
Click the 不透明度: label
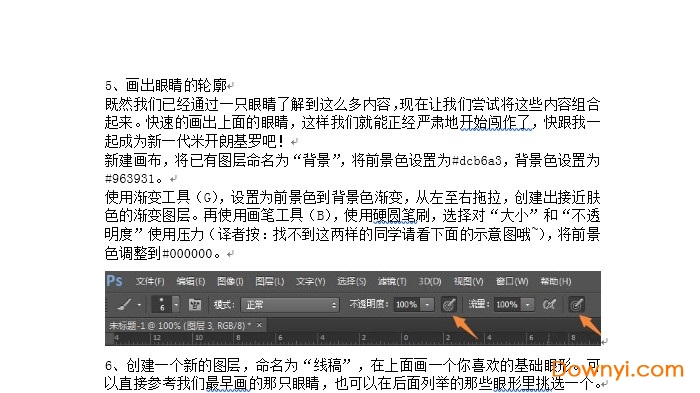tap(369, 305)
